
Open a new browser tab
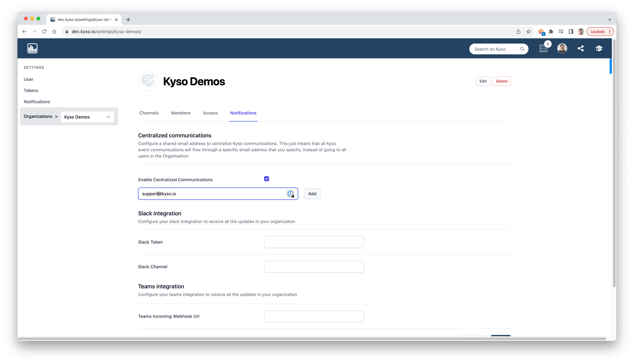click(x=128, y=19)
